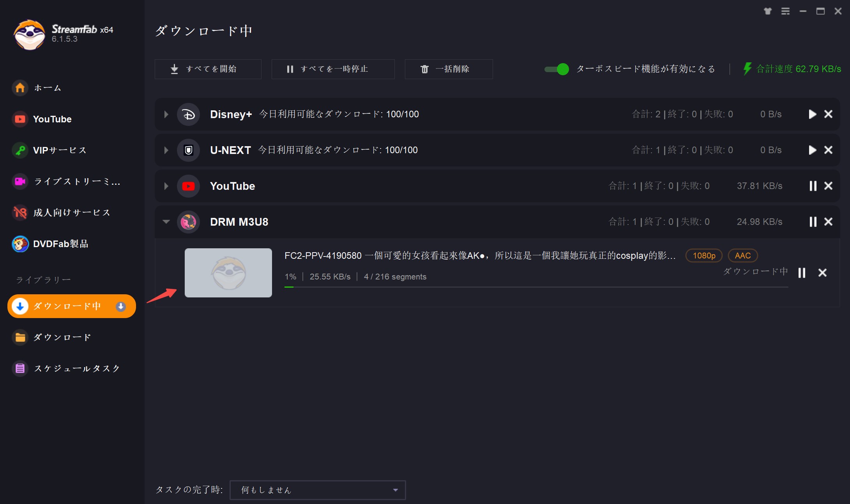Click the green lightning total speed icon

[x=747, y=69]
